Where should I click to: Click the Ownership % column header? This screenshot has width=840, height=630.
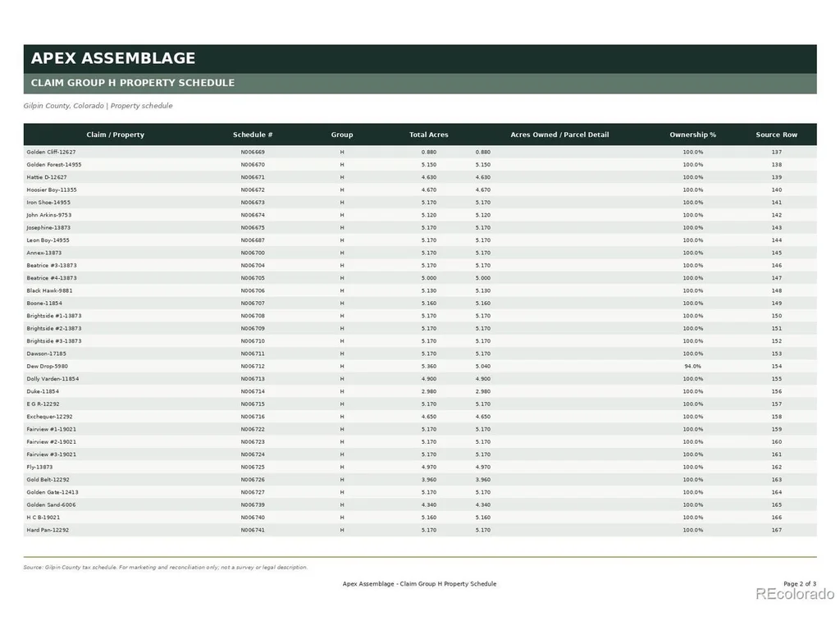tap(692, 135)
